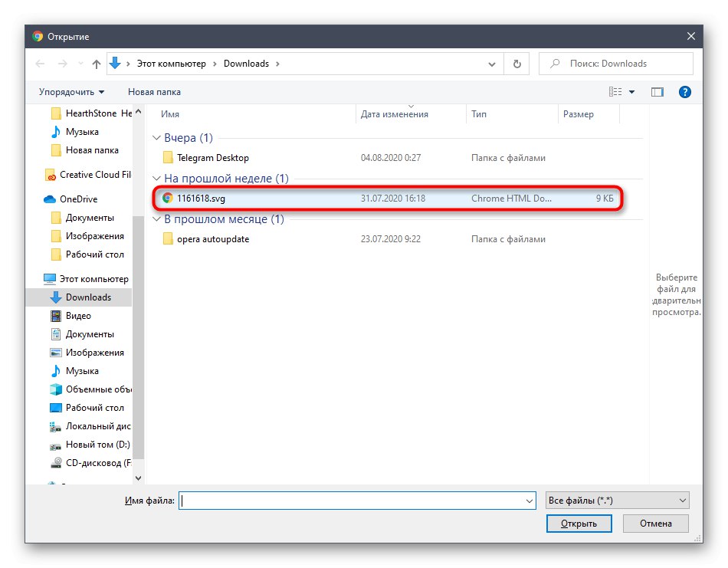Click the Chrome icon of 1161618.svg
728x568 pixels.
click(x=168, y=199)
